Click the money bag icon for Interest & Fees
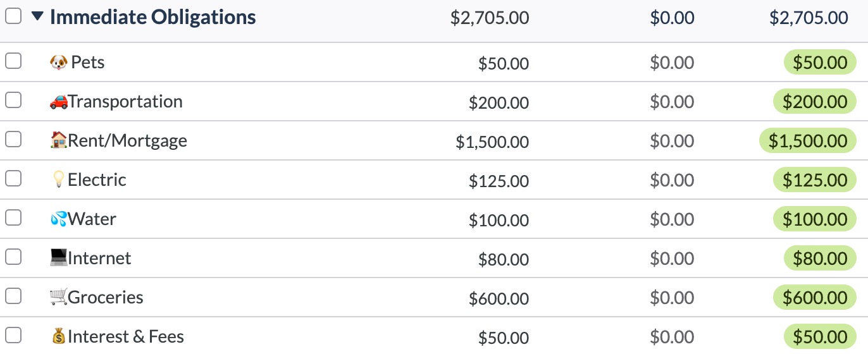 (x=58, y=336)
